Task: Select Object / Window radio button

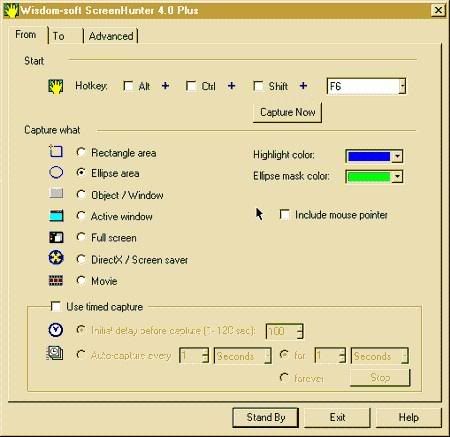Action: [81, 194]
